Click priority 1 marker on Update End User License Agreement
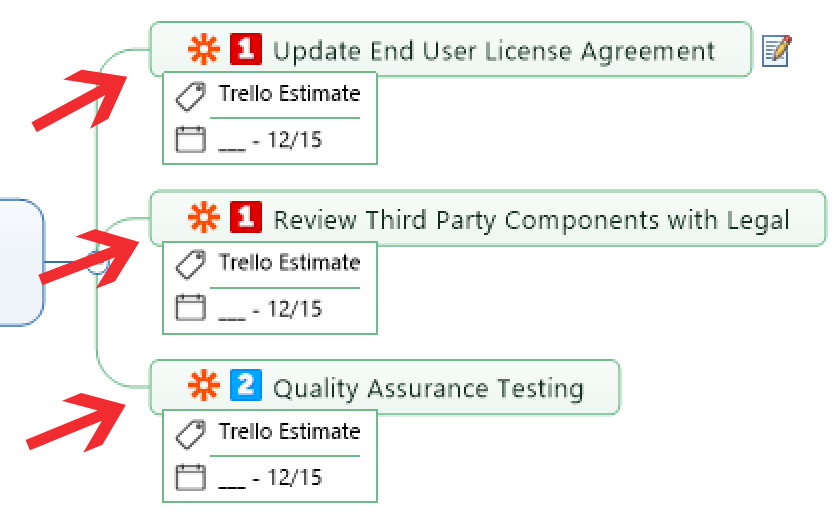 [x=246, y=49]
